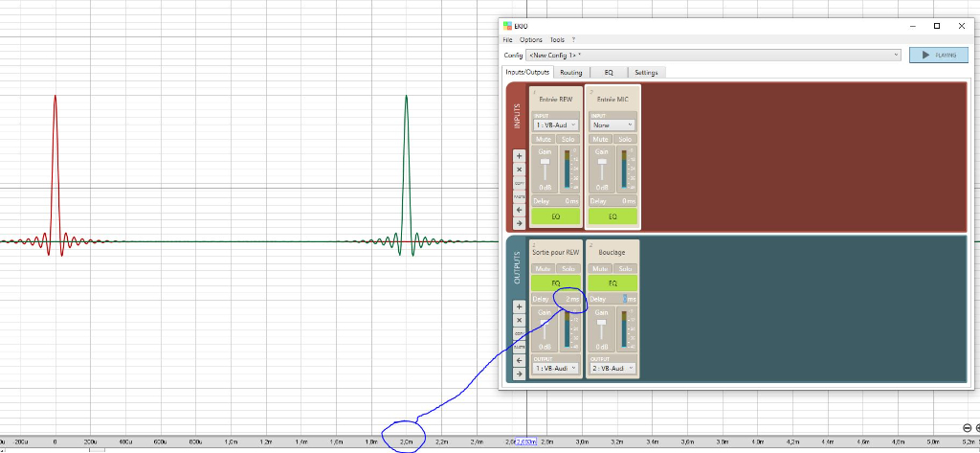The image size is (980, 453).
Task: Add a new output channel with plus icon
Action: (x=520, y=306)
